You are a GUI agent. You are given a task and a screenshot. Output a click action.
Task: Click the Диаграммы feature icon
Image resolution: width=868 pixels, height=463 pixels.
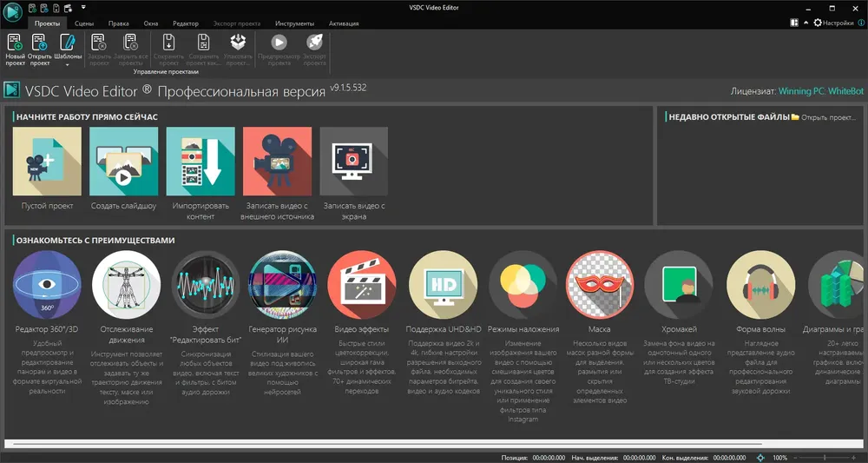838,285
